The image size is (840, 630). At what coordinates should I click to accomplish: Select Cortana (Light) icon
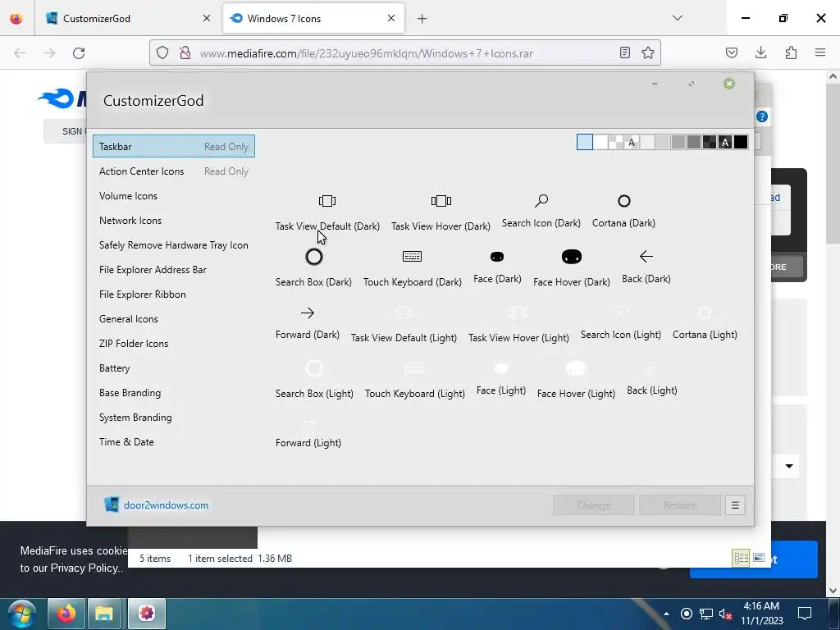click(x=705, y=313)
